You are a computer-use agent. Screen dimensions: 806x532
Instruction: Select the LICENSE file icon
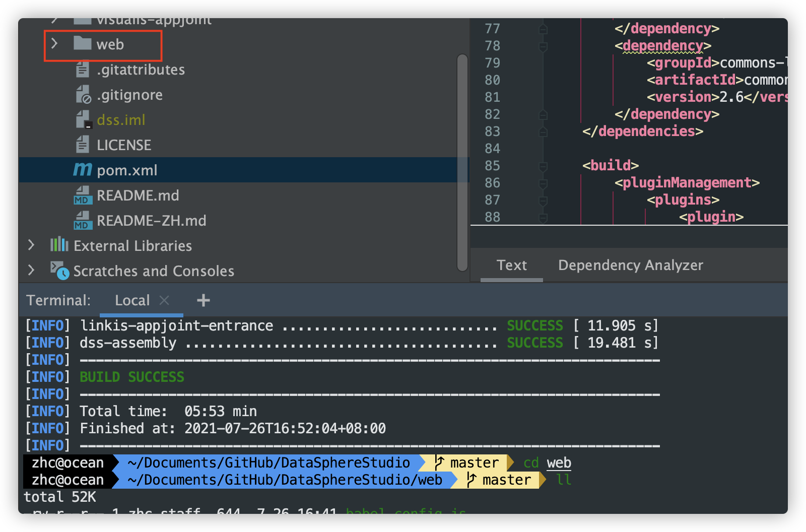83,145
